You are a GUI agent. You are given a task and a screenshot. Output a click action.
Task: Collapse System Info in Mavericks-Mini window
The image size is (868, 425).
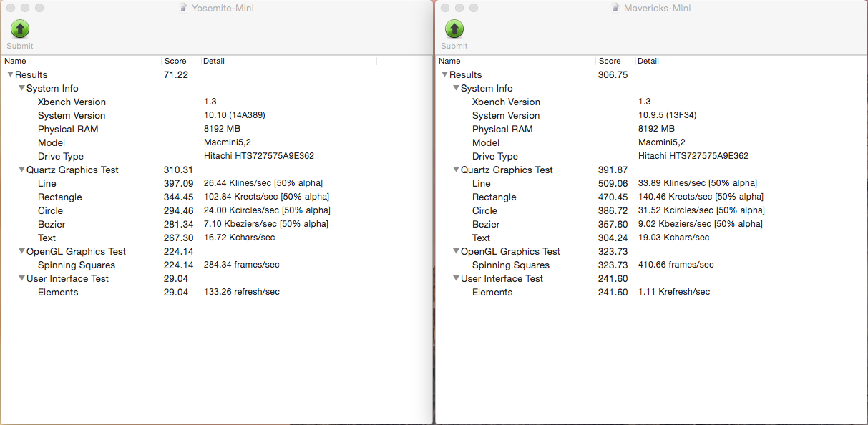(456, 88)
